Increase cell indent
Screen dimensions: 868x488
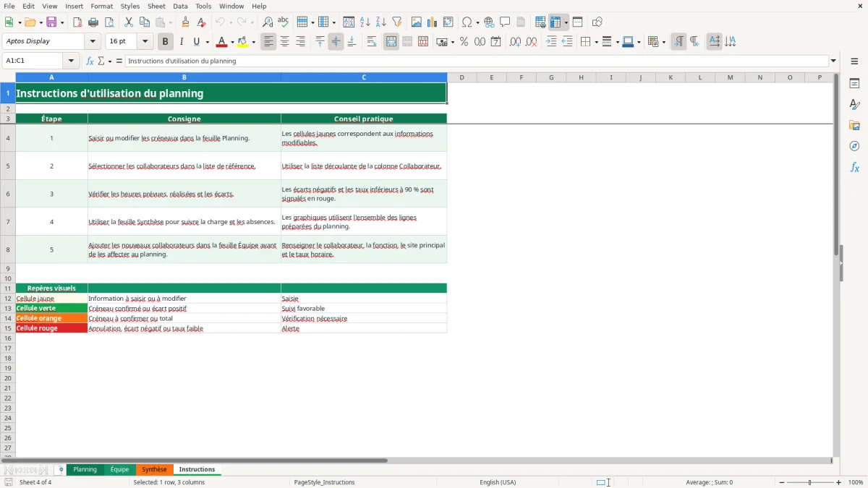coord(551,42)
